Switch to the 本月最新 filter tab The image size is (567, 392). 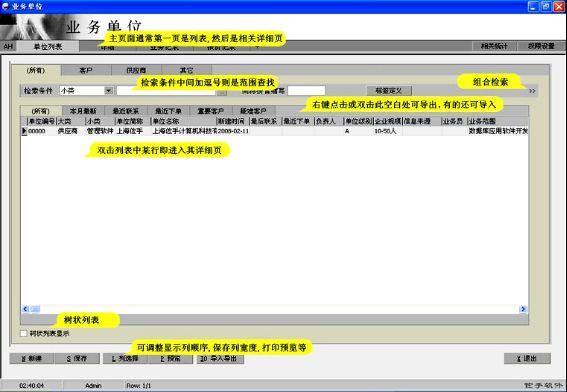click(83, 111)
